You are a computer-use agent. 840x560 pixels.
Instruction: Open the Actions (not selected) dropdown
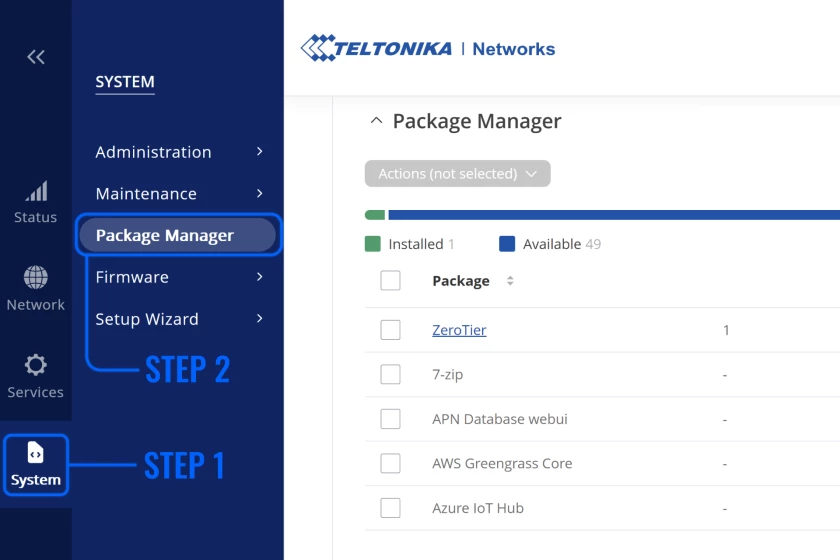(x=457, y=174)
